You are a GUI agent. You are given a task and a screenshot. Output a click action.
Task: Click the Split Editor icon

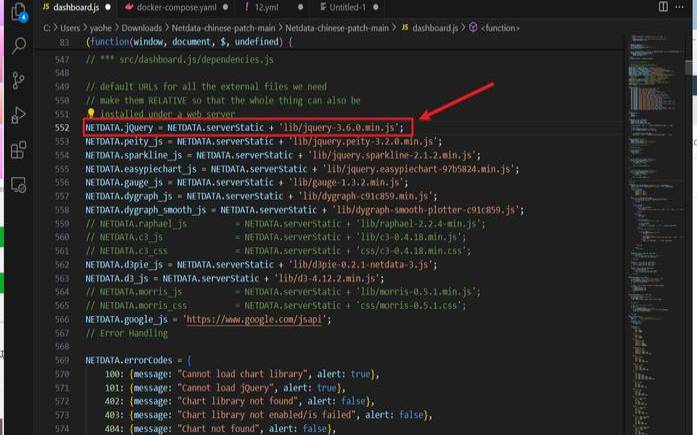tap(663, 7)
